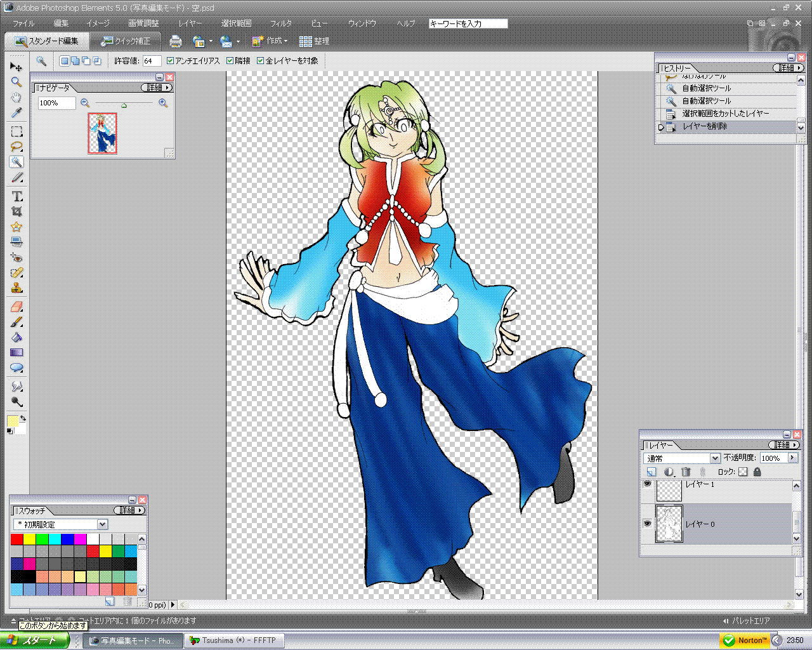Click the Print icon in shortcuts bar
Screen dimensions: 812x650
tap(176, 42)
